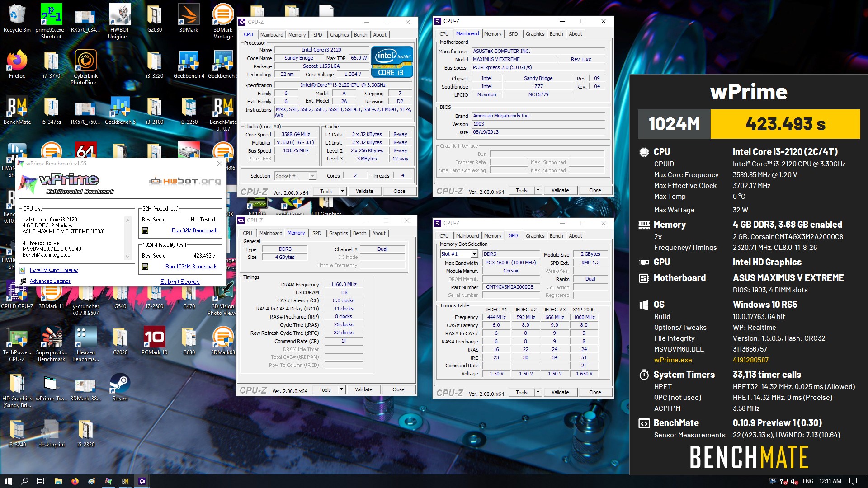This screenshot has width=868, height=488.
Task: Select the Geekbench 4 desktop icon
Action: pos(189,65)
